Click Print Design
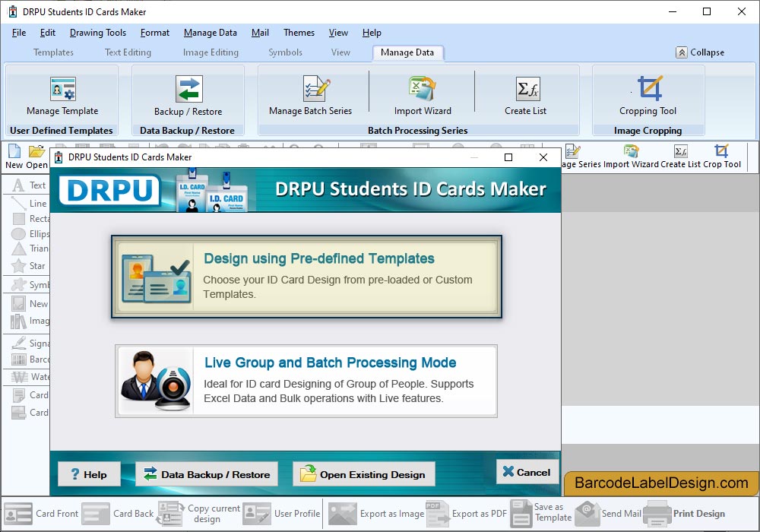Viewport: 760px width, 532px height. tap(685, 514)
